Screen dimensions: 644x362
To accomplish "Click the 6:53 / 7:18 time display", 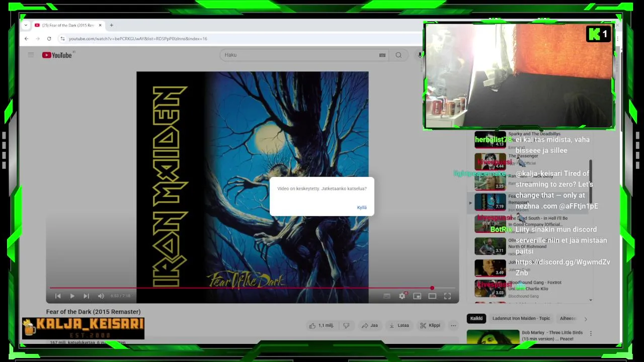I will 120,296.
